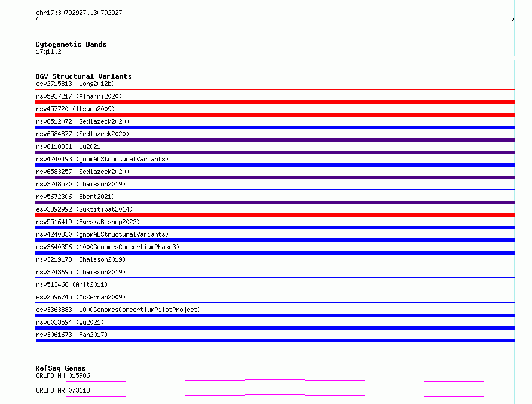Click the blue bar under nsv3061673
The height and width of the screenshot is (404, 532).
(275, 341)
